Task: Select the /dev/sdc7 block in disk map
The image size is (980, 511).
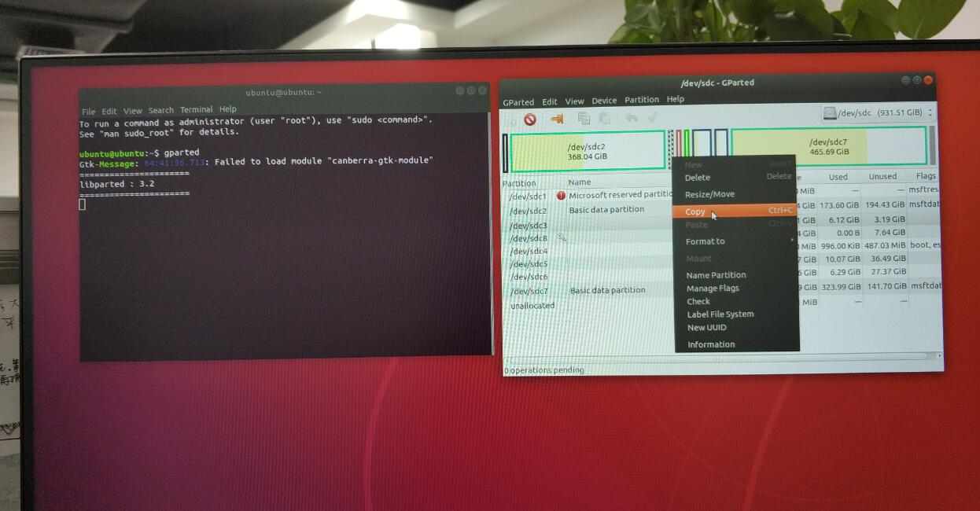Action: point(828,147)
